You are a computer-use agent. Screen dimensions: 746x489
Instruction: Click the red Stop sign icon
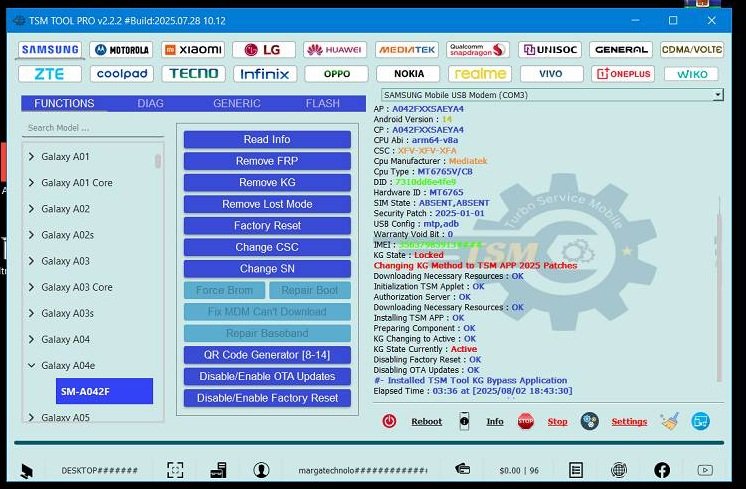[x=526, y=421]
